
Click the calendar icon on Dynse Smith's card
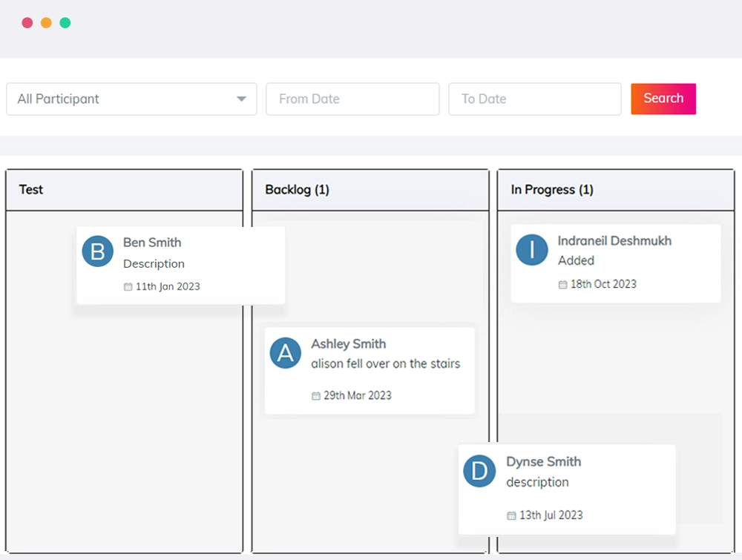point(512,515)
